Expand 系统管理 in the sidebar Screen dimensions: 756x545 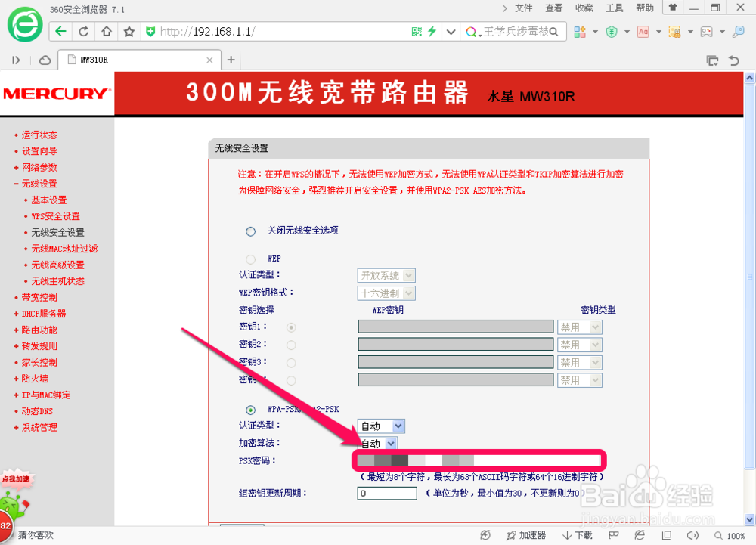point(39,427)
